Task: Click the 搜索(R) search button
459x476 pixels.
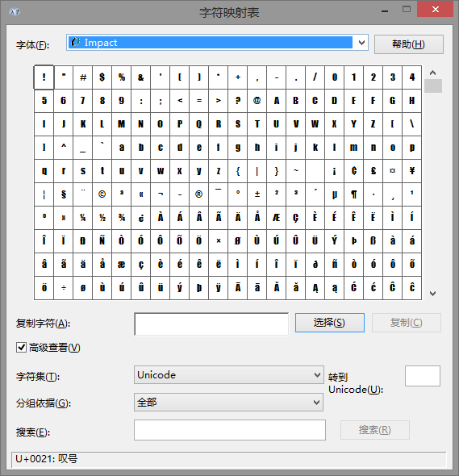Action: coord(375,430)
